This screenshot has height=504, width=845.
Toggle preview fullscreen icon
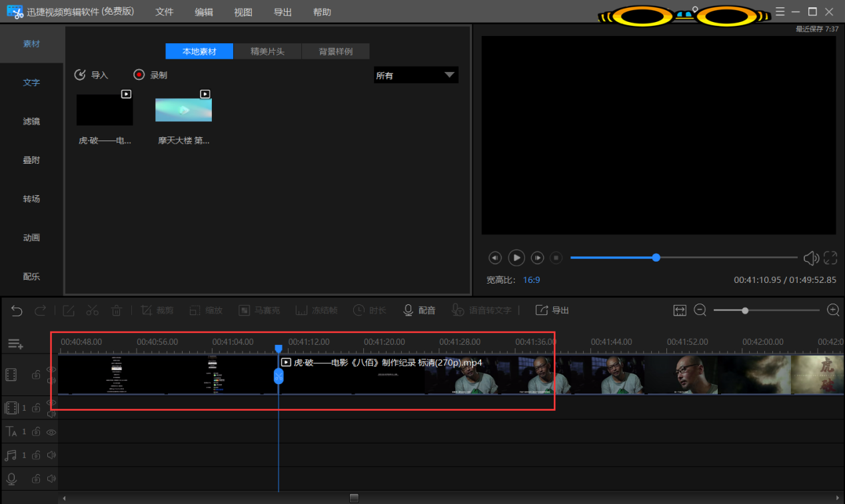click(x=830, y=258)
